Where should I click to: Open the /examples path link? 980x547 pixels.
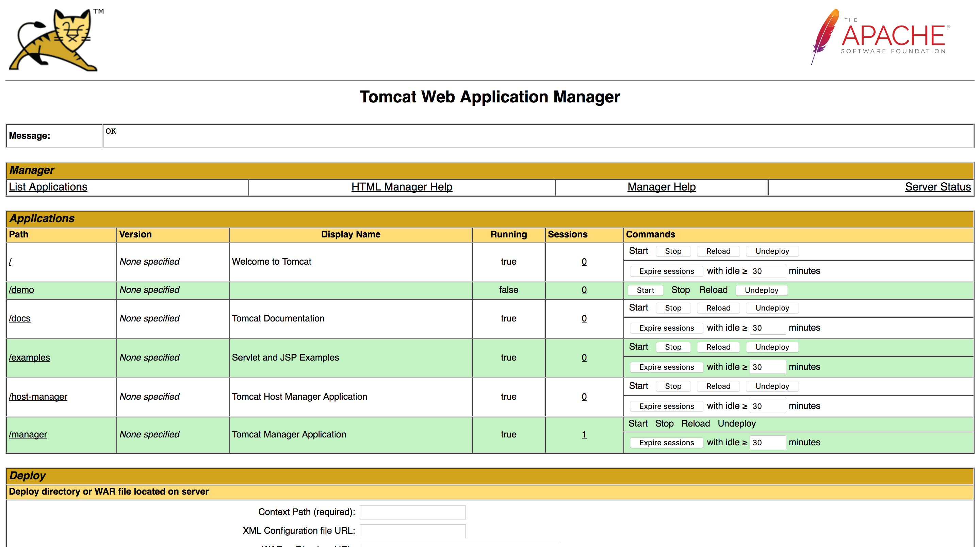29,358
